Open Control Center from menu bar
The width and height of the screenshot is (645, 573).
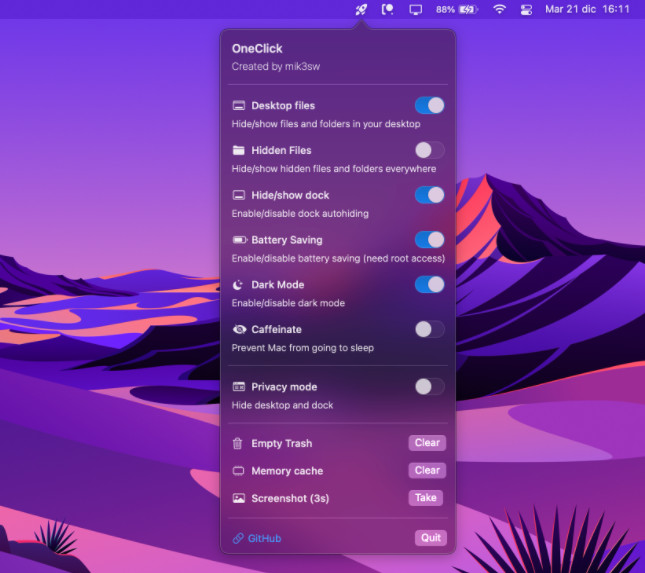click(x=527, y=9)
